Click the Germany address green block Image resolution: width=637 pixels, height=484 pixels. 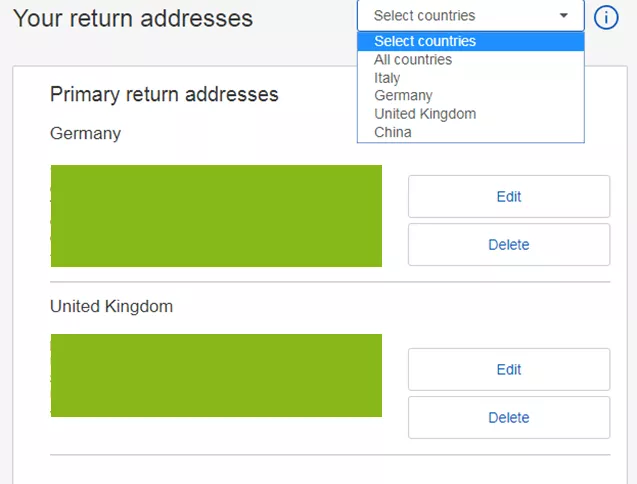(x=216, y=216)
